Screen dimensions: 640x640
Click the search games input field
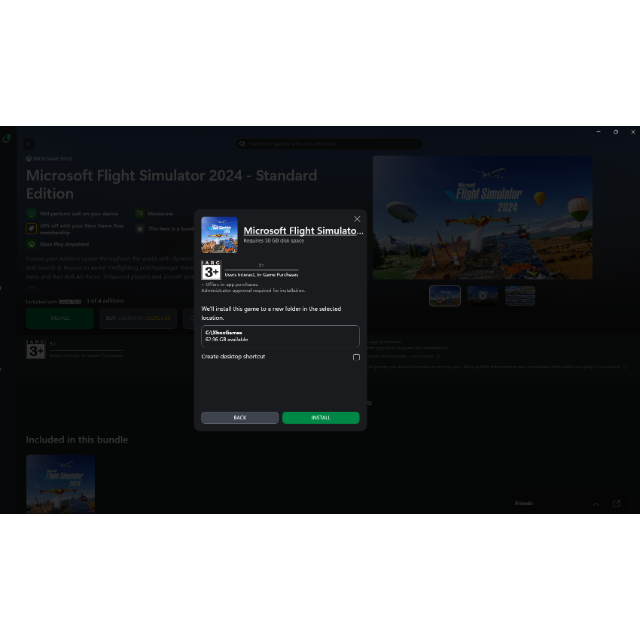pos(328,144)
